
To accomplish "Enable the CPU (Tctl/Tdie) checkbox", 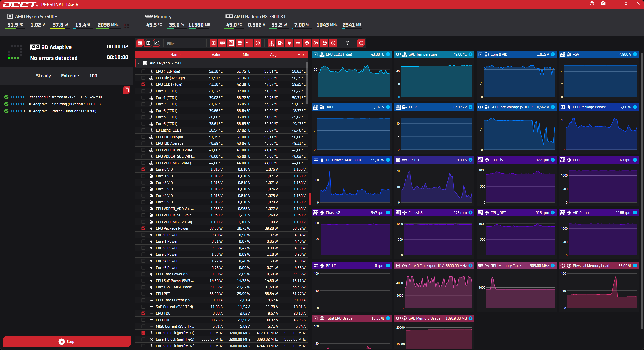I will point(143,71).
